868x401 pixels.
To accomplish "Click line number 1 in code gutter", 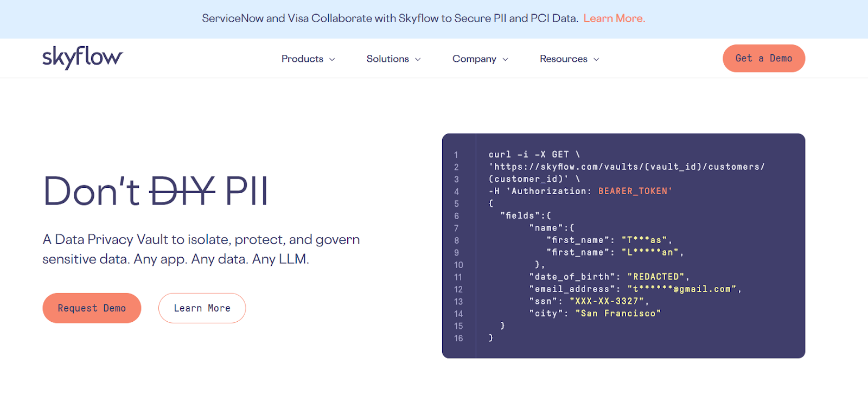I will [x=456, y=155].
